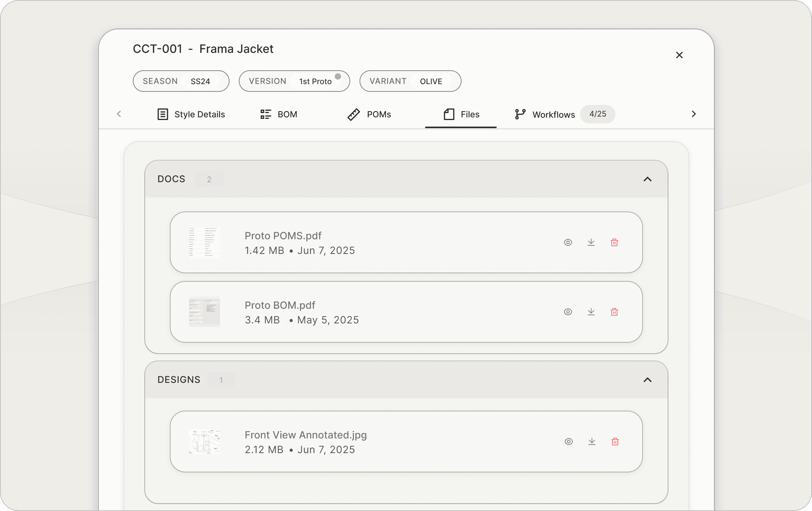Open the SEASON SS24 selector
812x511 pixels.
pos(181,81)
